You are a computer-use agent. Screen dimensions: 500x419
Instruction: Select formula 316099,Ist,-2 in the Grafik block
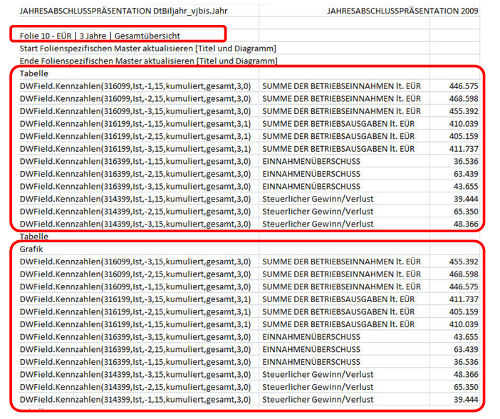point(135,274)
